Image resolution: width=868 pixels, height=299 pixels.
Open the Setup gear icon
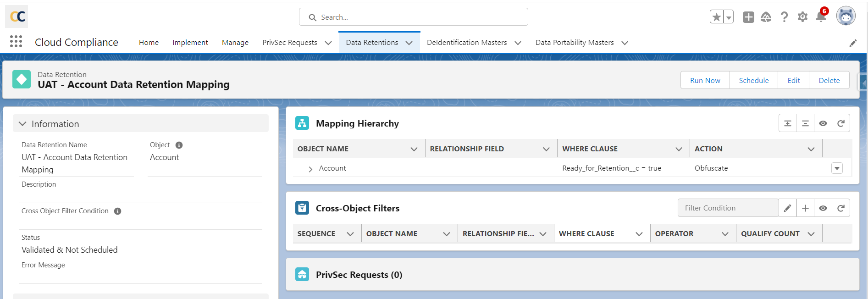(802, 17)
